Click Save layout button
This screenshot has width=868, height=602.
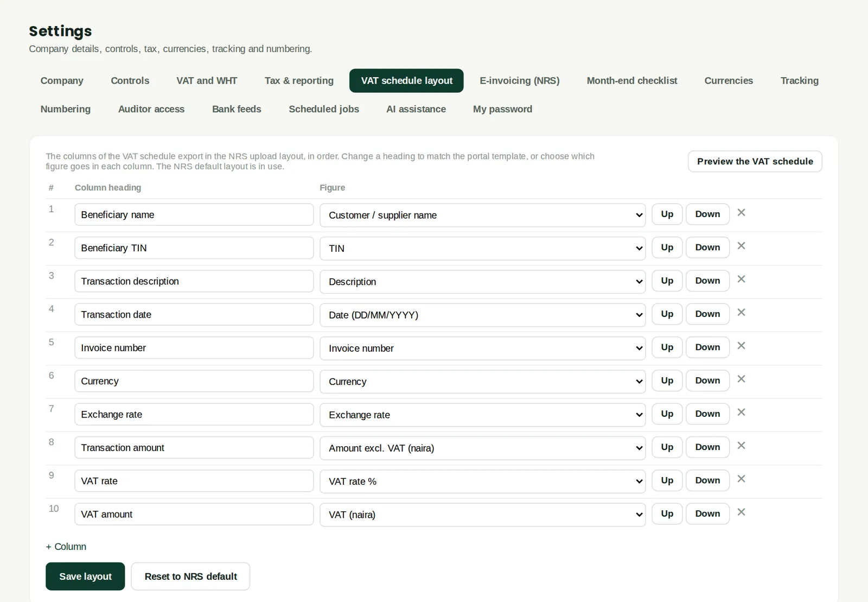85,576
